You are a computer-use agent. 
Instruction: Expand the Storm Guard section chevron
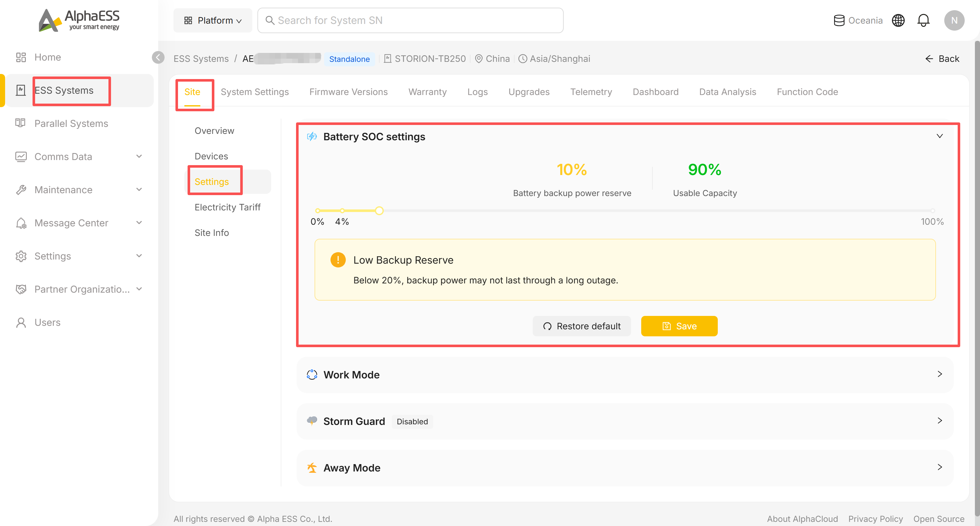(x=940, y=420)
